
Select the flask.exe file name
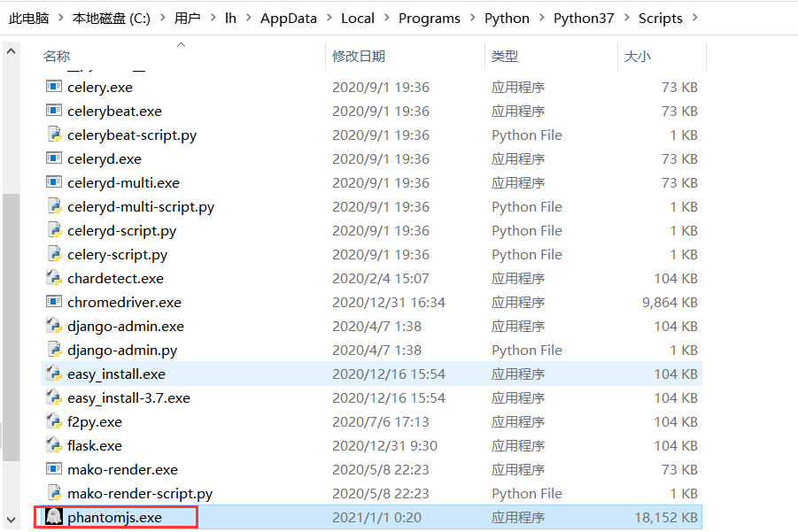click(95, 445)
